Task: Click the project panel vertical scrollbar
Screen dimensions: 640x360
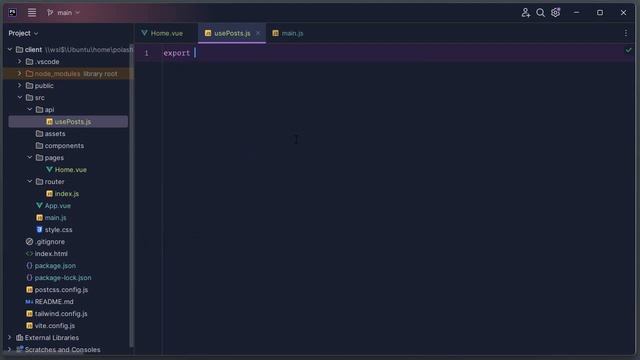Action: coord(131,195)
